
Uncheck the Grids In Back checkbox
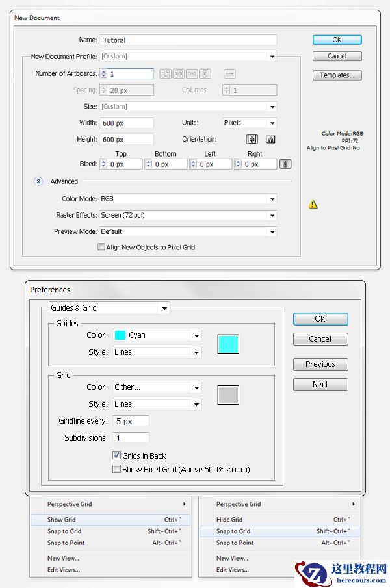[x=117, y=456]
